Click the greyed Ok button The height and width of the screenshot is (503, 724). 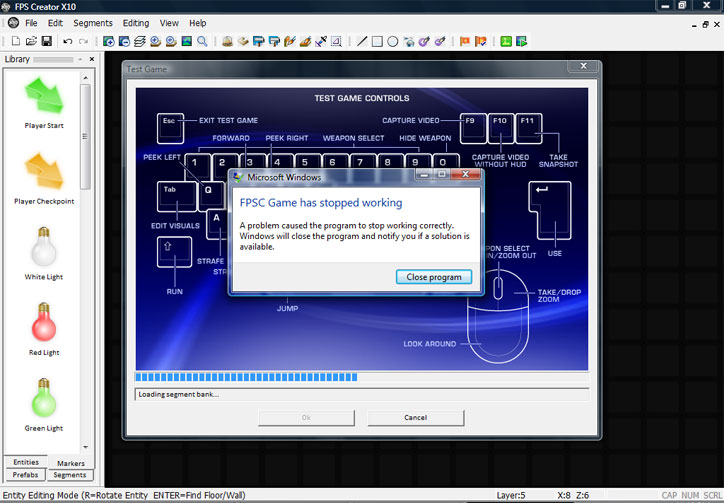306,418
